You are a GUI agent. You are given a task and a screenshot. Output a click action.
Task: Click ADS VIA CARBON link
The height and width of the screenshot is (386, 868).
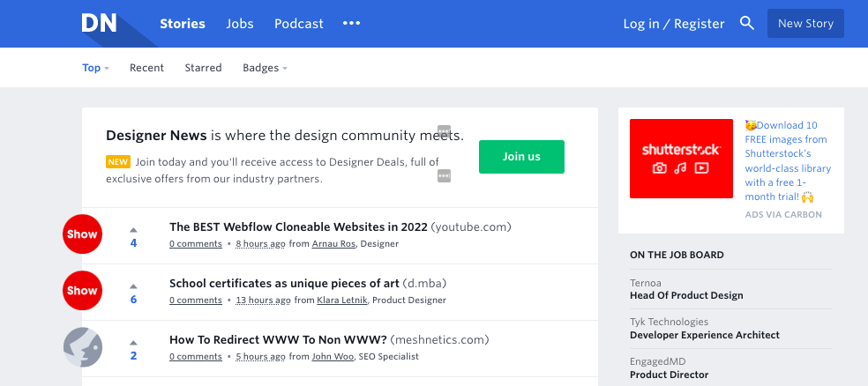[x=783, y=214]
